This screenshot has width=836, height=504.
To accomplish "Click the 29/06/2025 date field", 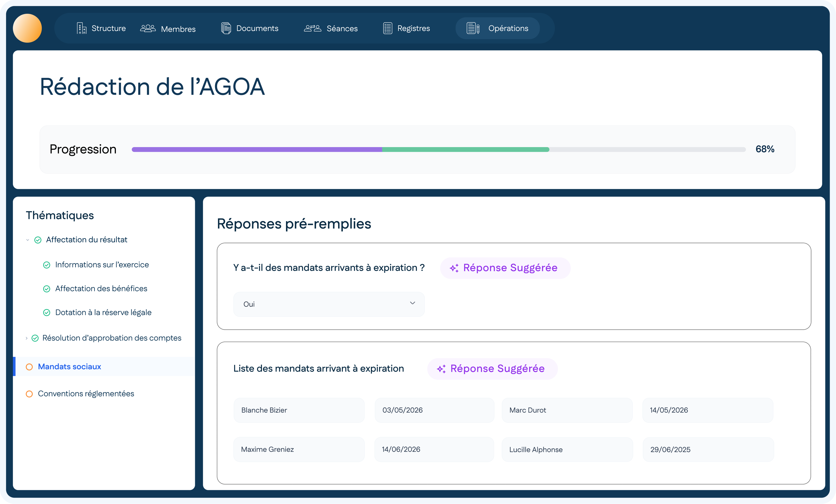I will [708, 450].
